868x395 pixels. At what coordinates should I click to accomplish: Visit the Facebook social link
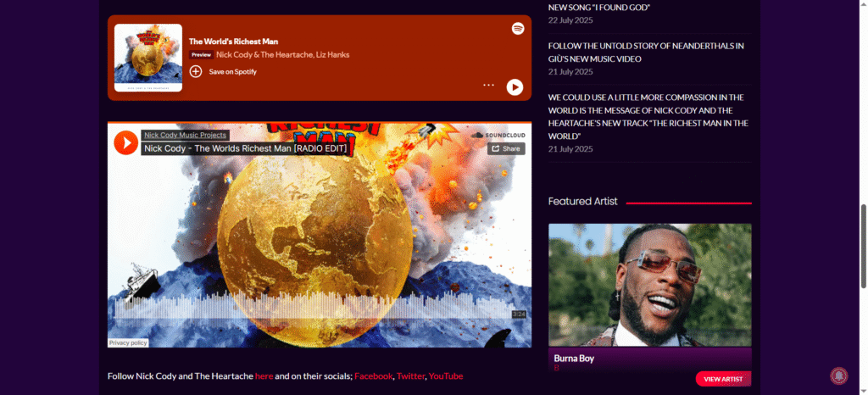373,376
